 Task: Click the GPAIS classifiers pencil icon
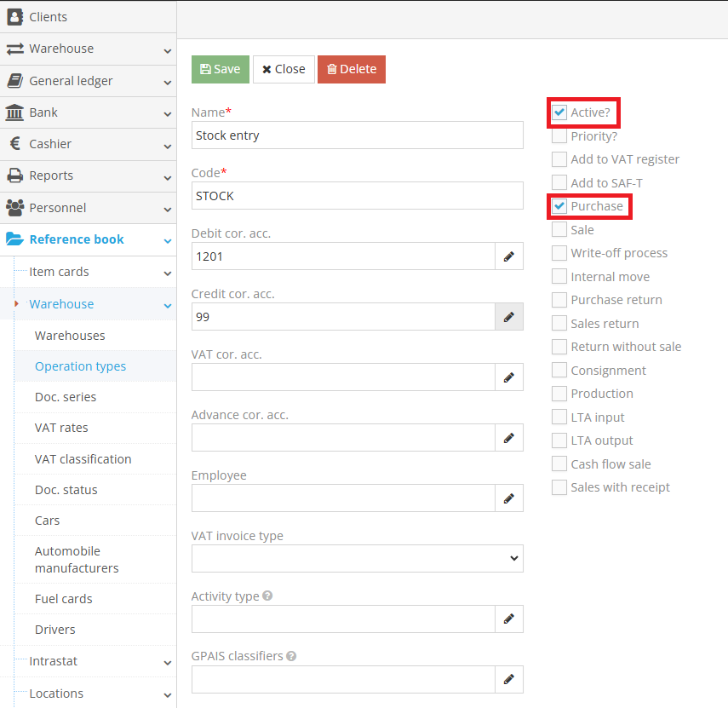point(509,680)
